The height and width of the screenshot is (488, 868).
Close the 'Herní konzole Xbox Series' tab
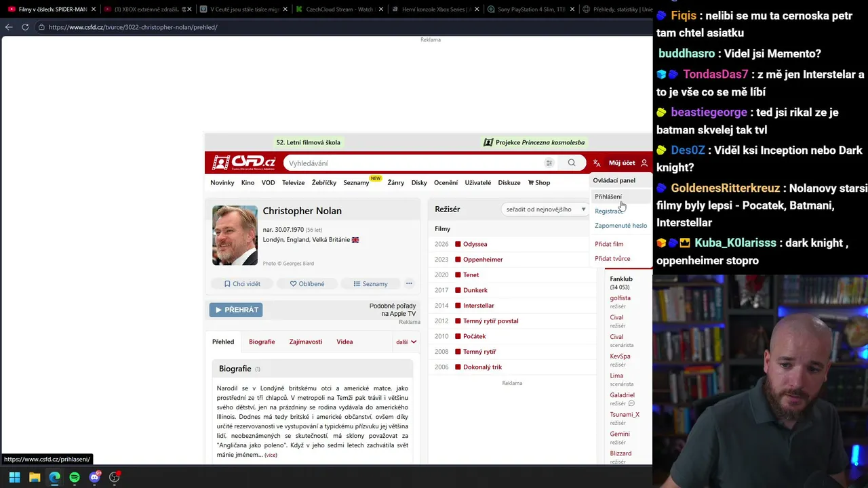coord(476,9)
